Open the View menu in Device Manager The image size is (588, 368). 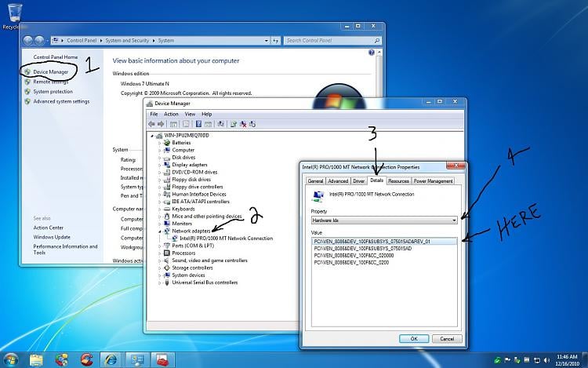click(190, 114)
